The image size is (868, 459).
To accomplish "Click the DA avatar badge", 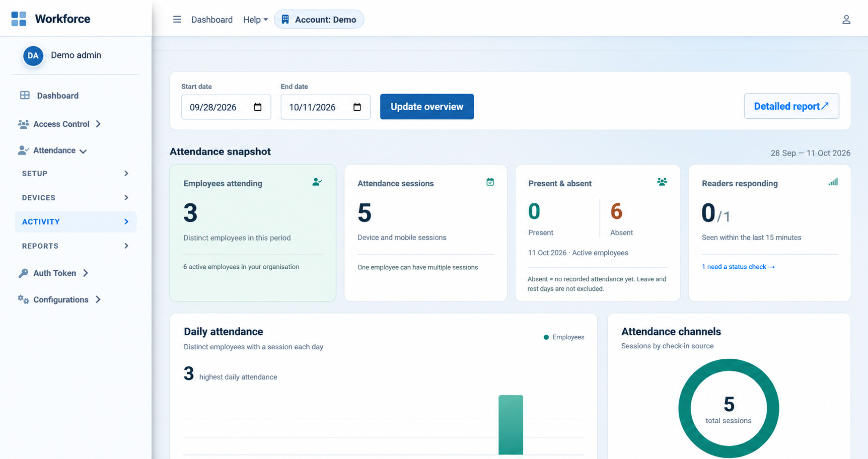I will 33,55.
